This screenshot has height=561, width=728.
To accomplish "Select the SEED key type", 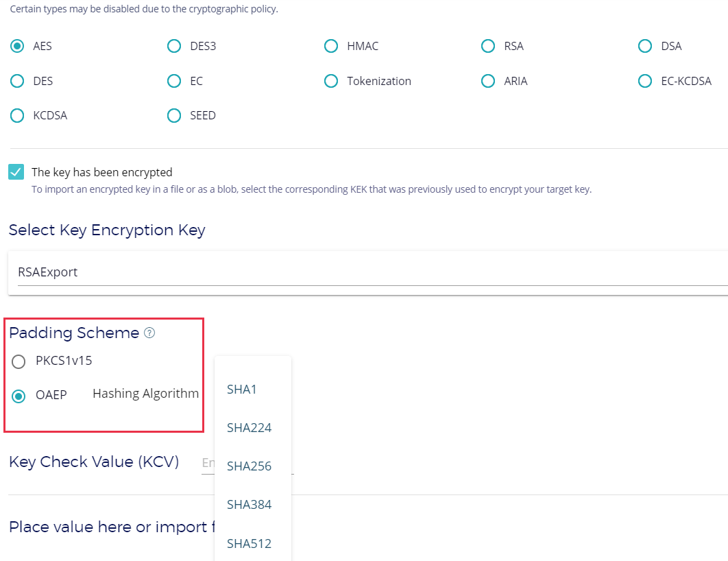I will tap(174, 116).
